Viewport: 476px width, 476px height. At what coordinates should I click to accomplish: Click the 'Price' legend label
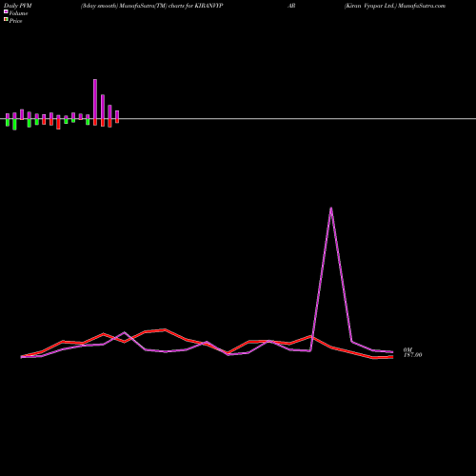(x=15, y=21)
